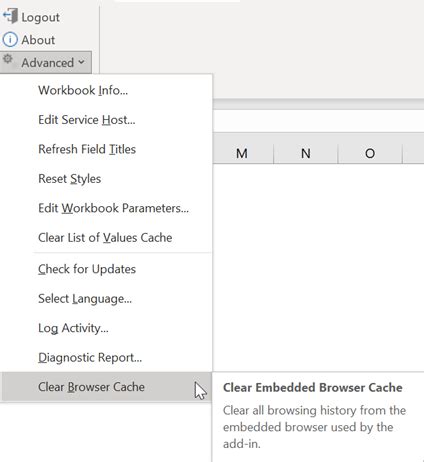Select column M header

point(242,153)
